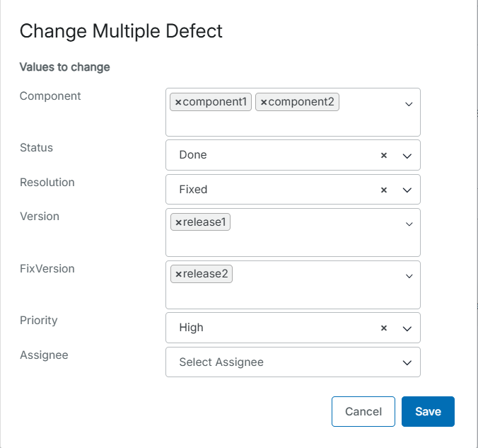Click the Save button

click(x=428, y=411)
